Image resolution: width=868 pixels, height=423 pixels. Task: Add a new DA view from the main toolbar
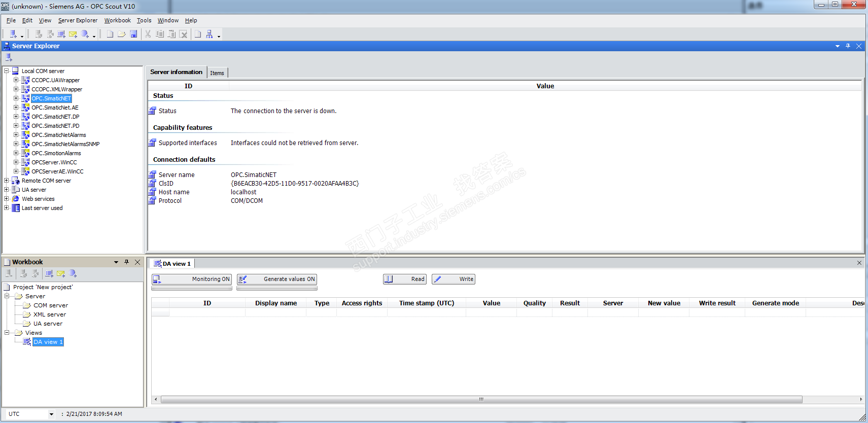(61, 34)
